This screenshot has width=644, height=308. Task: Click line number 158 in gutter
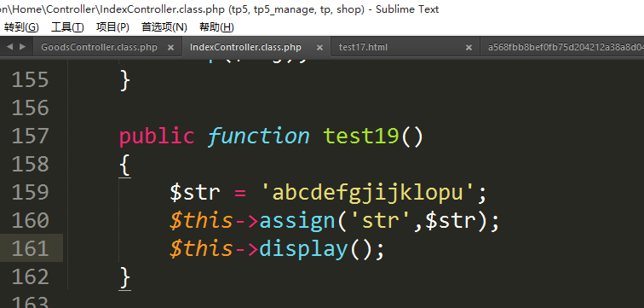tap(31, 164)
